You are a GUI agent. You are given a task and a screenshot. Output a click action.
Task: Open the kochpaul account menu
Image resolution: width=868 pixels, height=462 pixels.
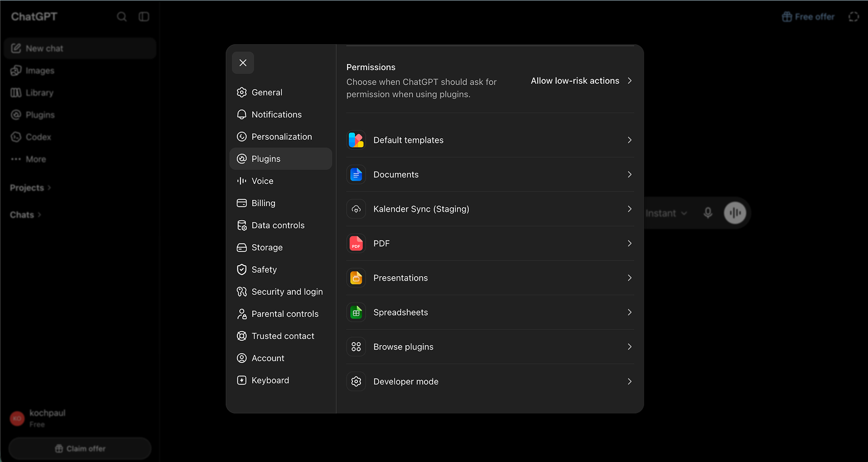coord(80,418)
